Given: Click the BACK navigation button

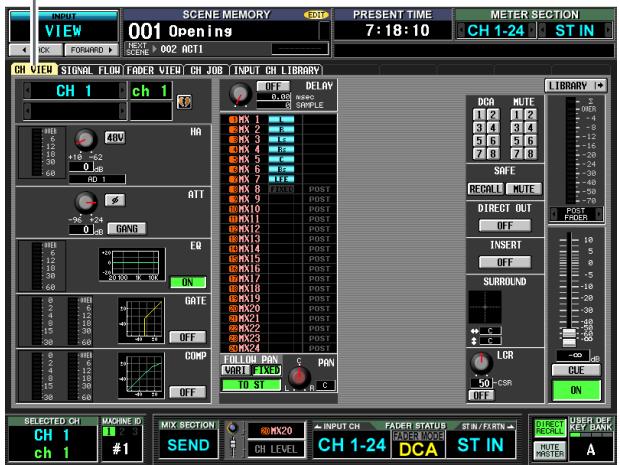Looking at the screenshot, I should (x=36, y=50).
